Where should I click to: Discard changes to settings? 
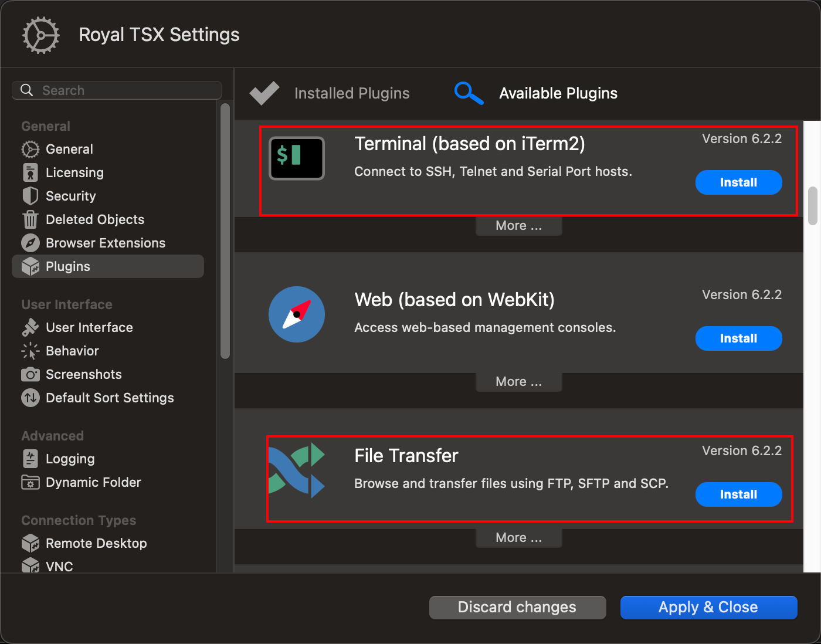(517, 607)
